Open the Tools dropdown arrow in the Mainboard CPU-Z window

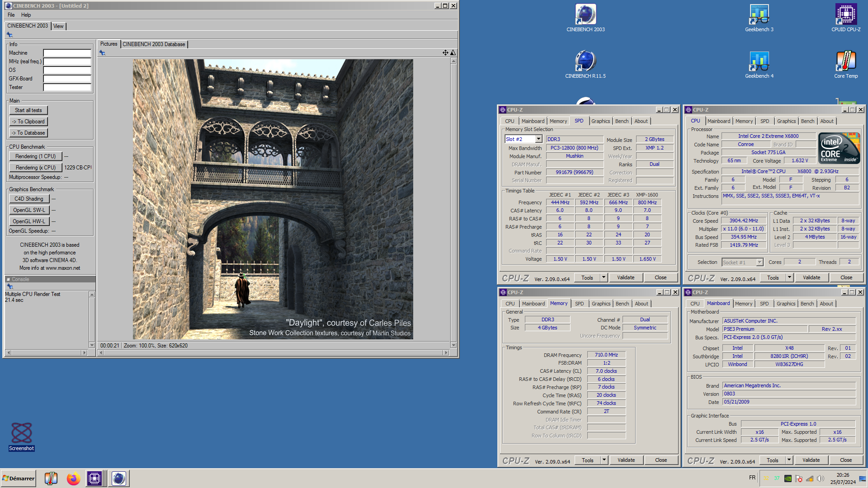(x=789, y=460)
